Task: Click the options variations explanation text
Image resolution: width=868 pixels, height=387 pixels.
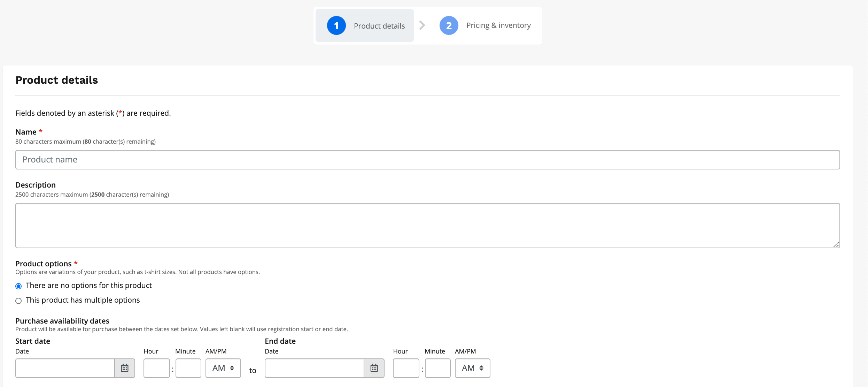Action: tap(138, 272)
